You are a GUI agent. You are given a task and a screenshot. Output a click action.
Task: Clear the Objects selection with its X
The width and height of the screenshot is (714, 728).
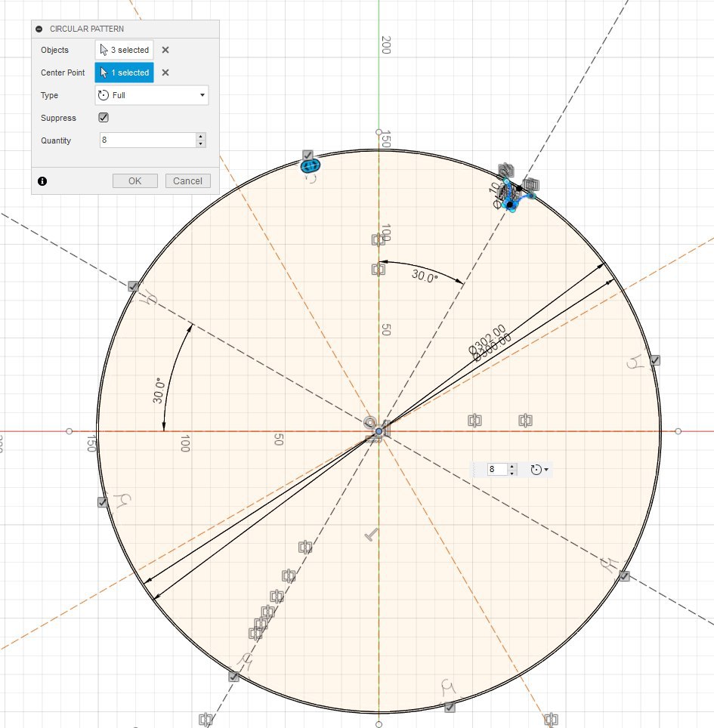pos(165,50)
